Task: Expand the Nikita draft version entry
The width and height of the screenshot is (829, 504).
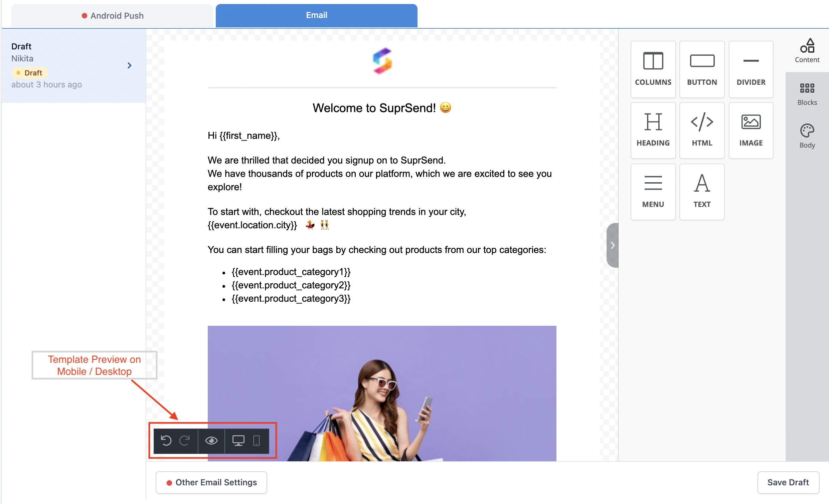Action: pyautogui.click(x=130, y=65)
